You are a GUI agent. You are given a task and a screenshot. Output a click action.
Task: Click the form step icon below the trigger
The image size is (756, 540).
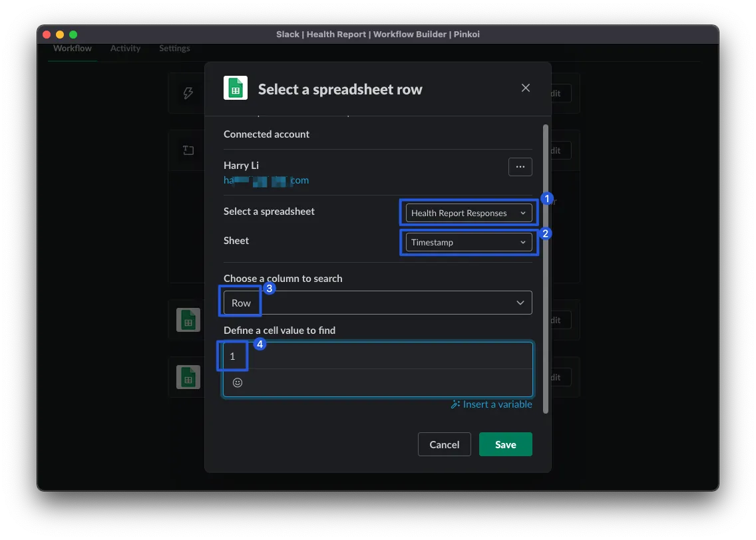pyautogui.click(x=188, y=150)
